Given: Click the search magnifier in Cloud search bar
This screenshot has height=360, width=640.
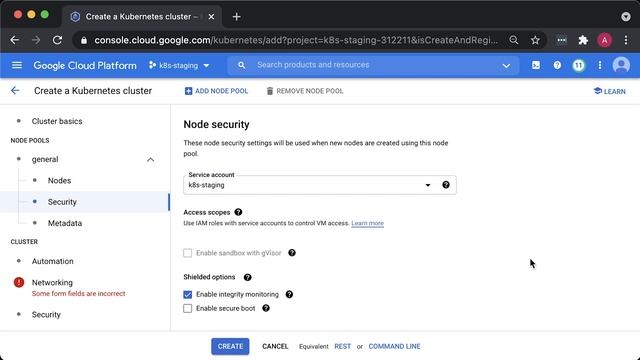Looking at the screenshot, I should pyautogui.click(x=242, y=65).
